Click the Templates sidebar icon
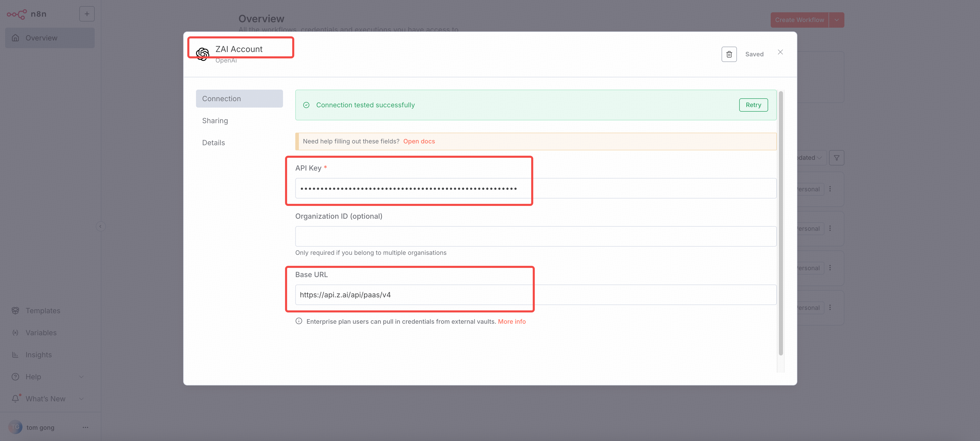 tap(15, 310)
